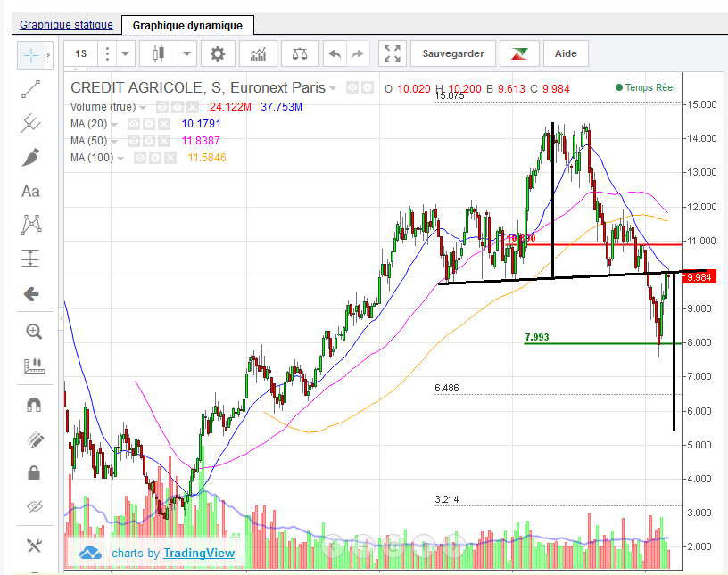Image resolution: width=728 pixels, height=575 pixels.
Task: Switch to Graphique statique tab
Action: tap(66, 25)
